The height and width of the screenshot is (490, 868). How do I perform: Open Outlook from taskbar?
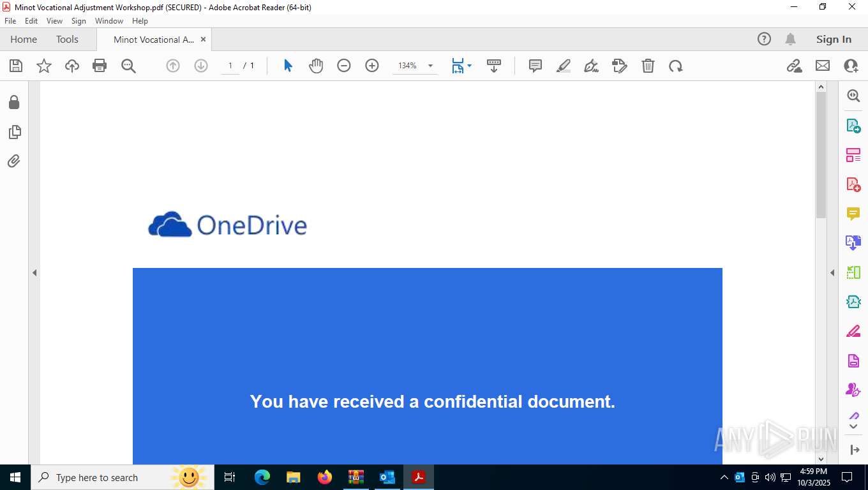point(387,477)
